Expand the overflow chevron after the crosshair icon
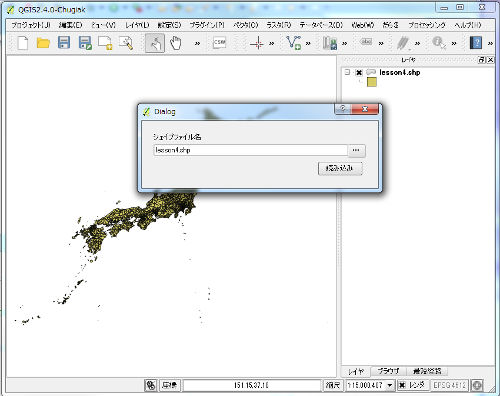500x396 pixels. pos(272,43)
